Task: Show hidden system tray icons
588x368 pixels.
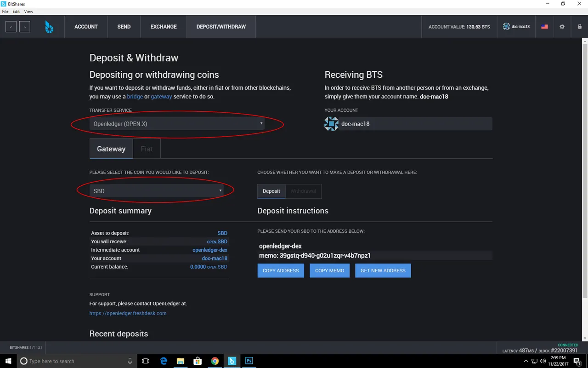Action: [x=525, y=361]
